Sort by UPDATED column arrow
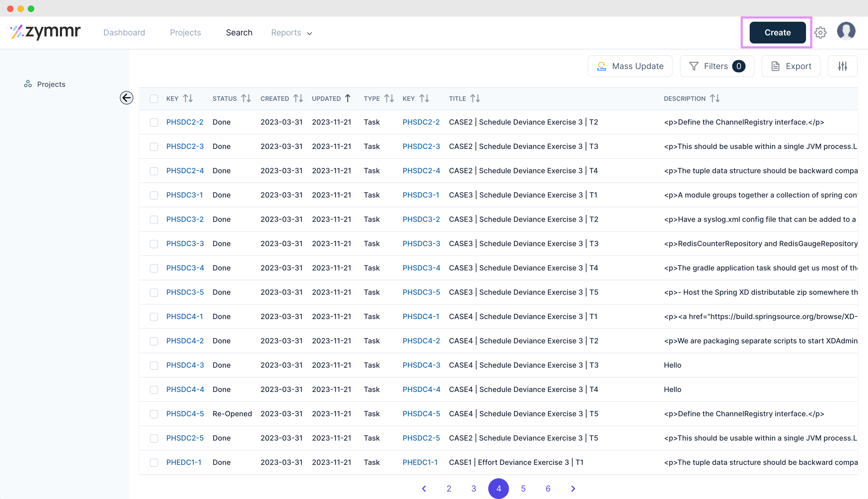This screenshot has height=499, width=868. [347, 98]
